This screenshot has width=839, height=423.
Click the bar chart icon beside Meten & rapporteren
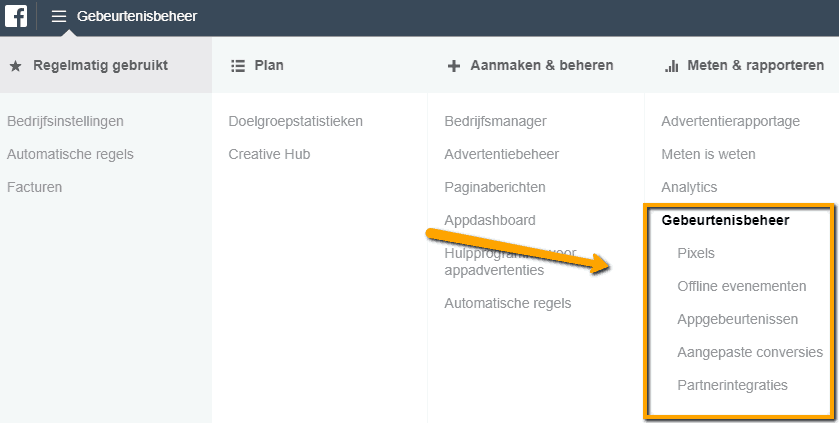671,66
